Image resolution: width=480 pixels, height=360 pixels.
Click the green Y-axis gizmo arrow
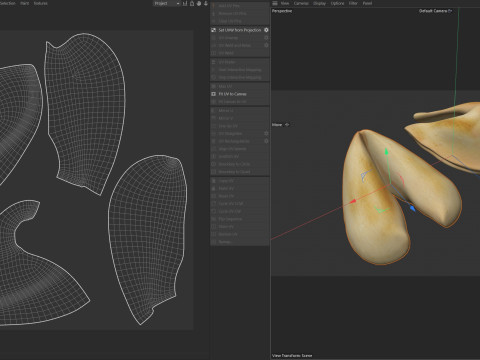[386, 152]
